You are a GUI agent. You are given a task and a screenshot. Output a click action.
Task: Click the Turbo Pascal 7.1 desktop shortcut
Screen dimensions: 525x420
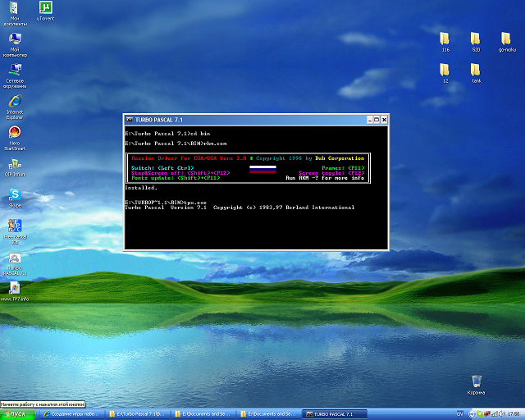pyautogui.click(x=14, y=258)
